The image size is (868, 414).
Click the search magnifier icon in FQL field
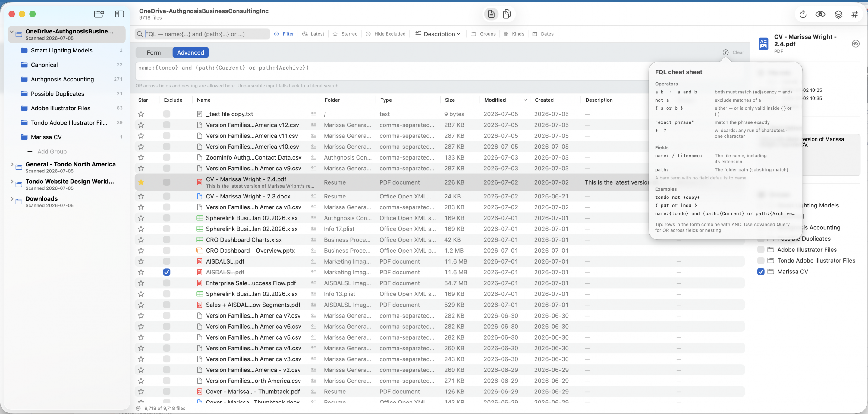click(x=140, y=34)
